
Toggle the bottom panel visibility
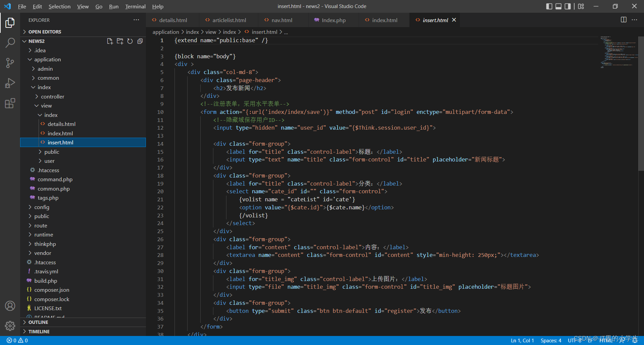tap(558, 6)
